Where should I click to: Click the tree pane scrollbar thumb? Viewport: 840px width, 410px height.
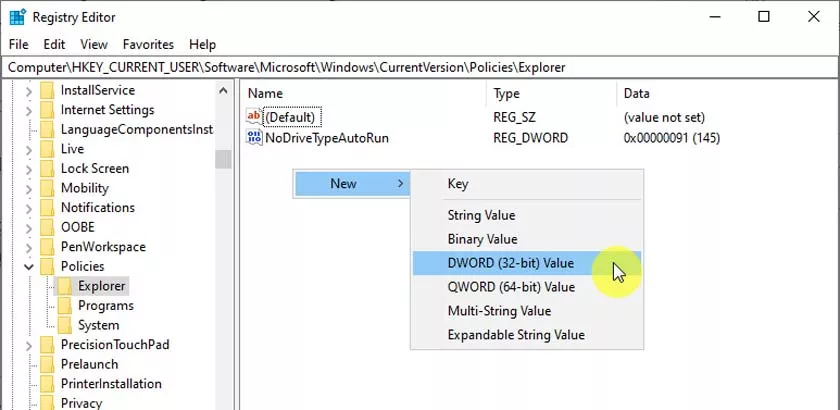point(223,159)
